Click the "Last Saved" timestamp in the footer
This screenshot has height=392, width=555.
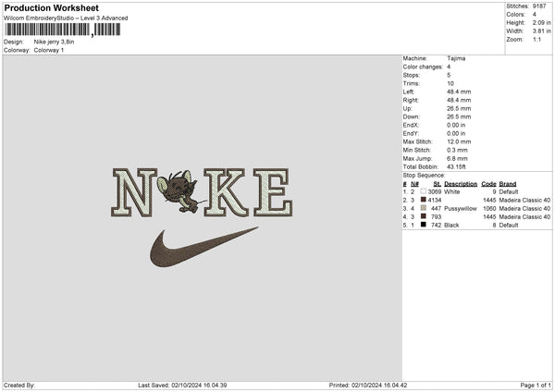coord(182,385)
